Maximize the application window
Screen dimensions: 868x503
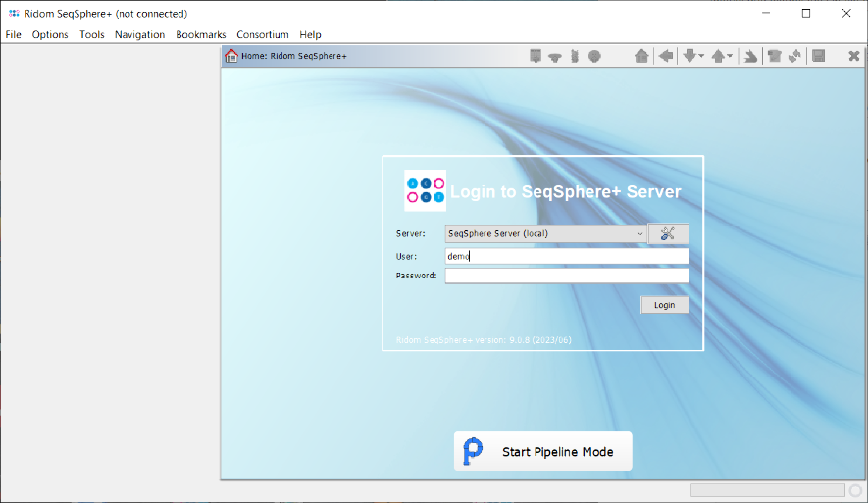tap(806, 14)
